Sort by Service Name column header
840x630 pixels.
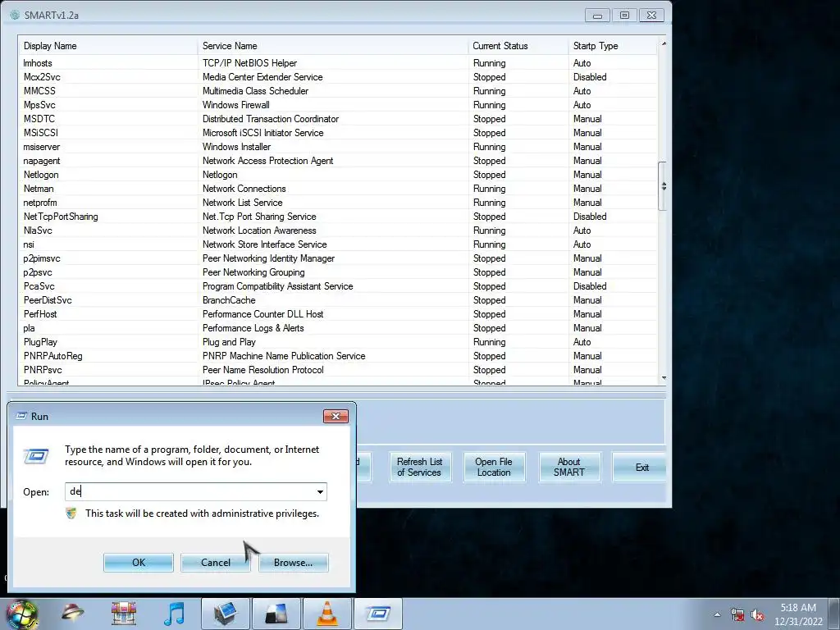pos(333,46)
